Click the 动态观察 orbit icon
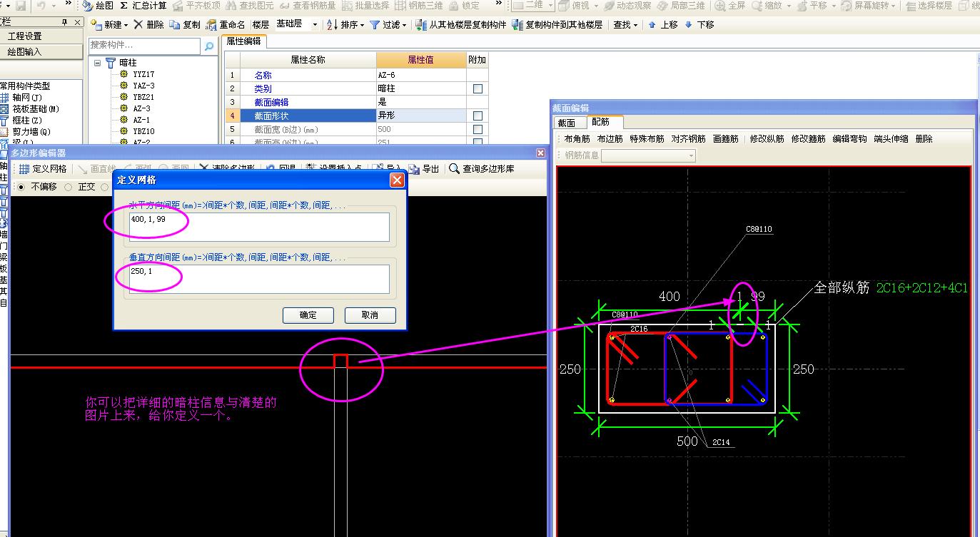 click(610, 6)
